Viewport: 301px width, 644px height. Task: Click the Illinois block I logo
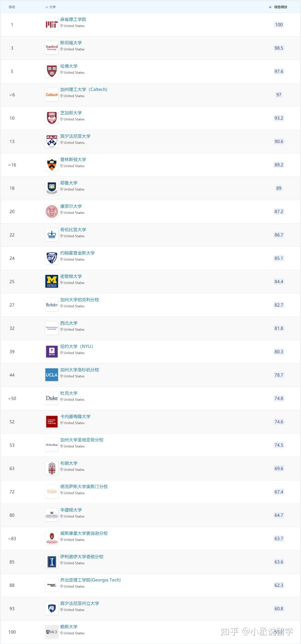[x=52, y=562]
